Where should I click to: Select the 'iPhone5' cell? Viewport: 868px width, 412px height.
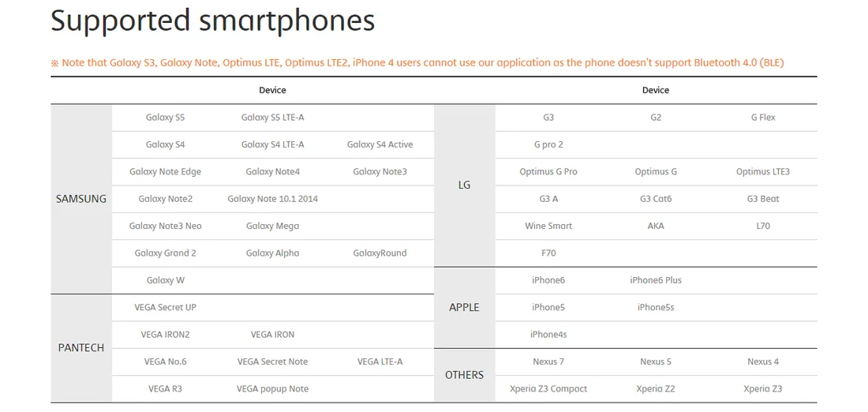tap(548, 307)
